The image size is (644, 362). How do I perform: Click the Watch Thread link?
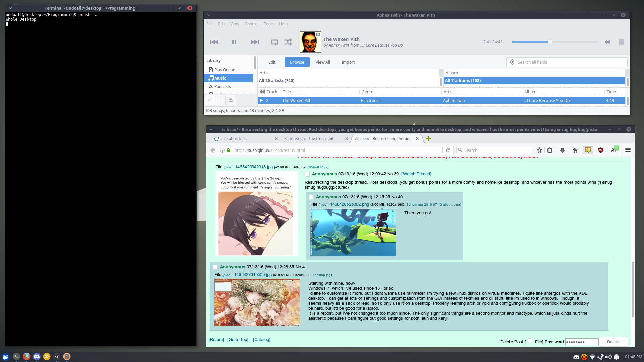[x=416, y=174]
